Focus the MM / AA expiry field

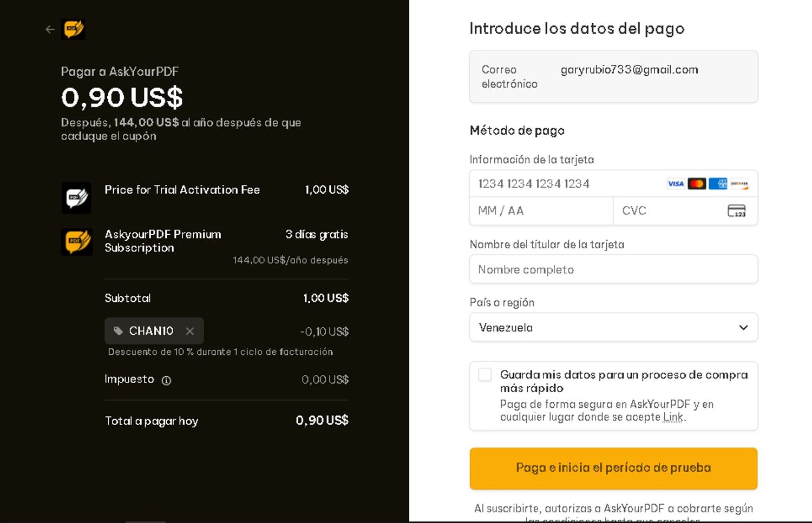[540, 211]
